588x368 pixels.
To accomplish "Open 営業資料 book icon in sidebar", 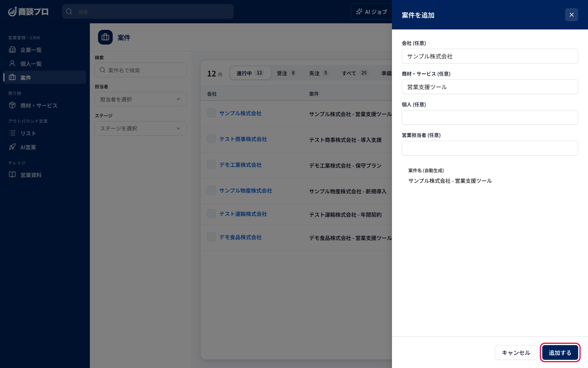I will 12,175.
